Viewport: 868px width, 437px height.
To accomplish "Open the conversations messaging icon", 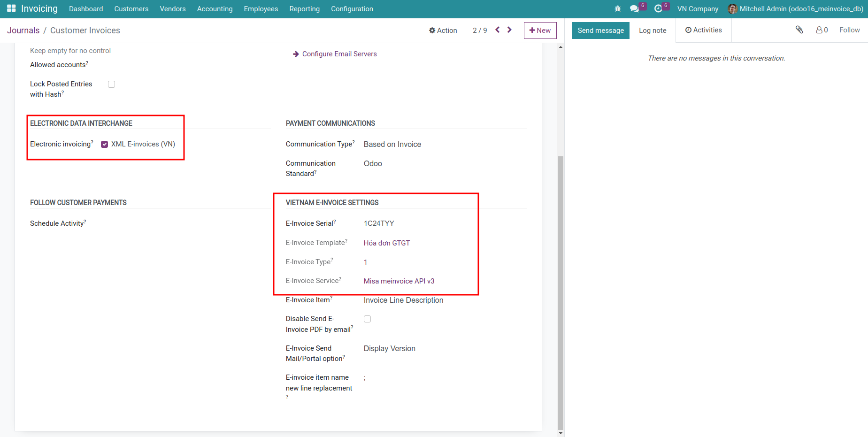I will tap(635, 8).
